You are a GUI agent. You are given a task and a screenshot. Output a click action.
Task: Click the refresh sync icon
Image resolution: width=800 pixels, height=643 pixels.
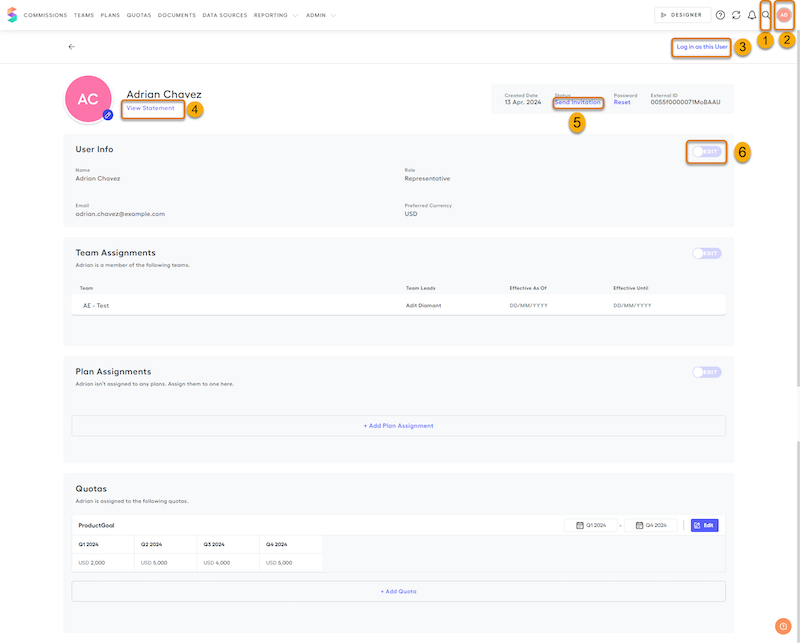[x=736, y=15]
